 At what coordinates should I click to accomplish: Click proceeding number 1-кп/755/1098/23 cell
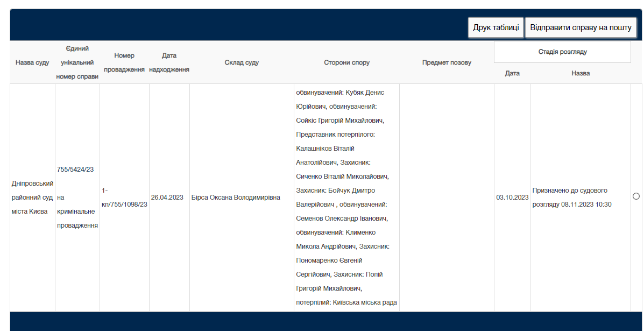tap(124, 198)
